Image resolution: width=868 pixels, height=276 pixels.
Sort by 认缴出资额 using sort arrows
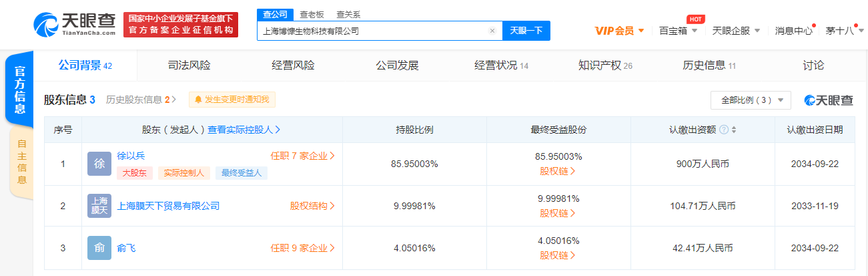pos(735,130)
